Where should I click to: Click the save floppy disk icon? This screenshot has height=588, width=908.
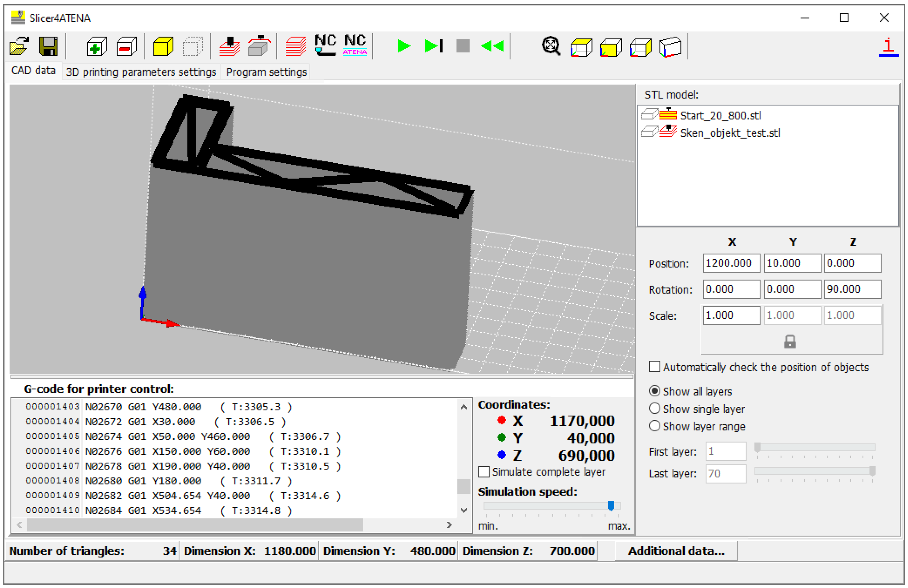click(x=49, y=46)
